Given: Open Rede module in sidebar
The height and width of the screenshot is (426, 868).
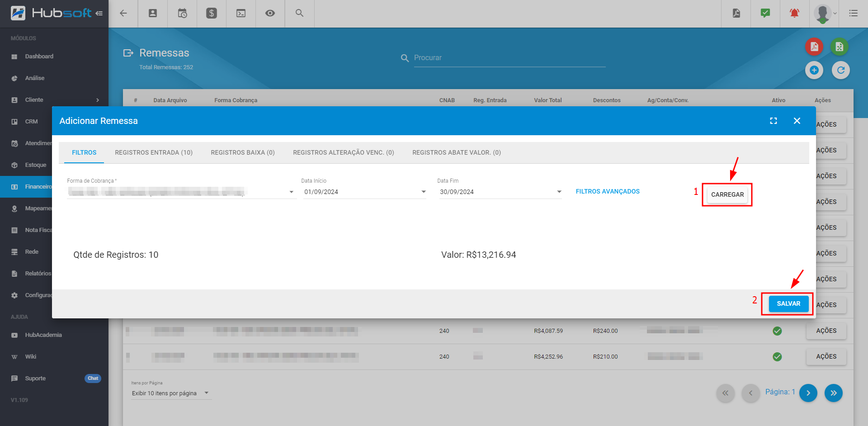Looking at the screenshot, I should tap(26, 252).
